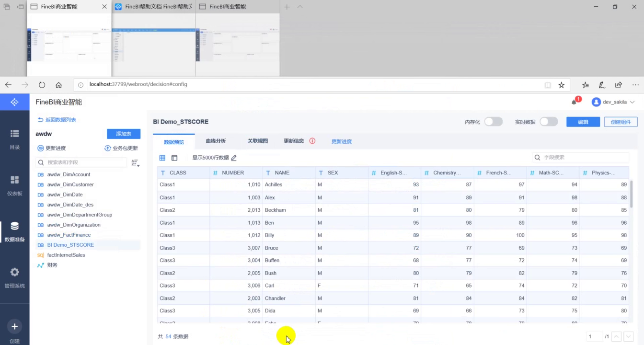Viewport: 644px width, 345px height.
Task: Select the awdw_DimDate_des table
Action: [70, 205]
